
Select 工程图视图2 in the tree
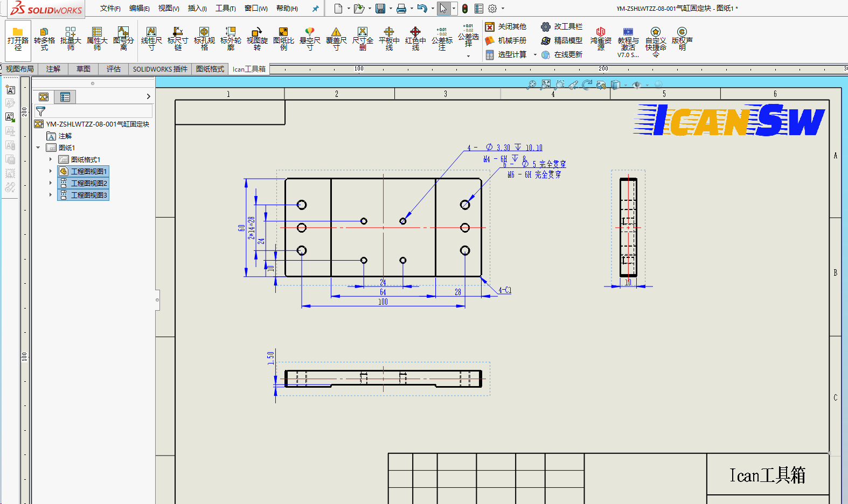89,183
